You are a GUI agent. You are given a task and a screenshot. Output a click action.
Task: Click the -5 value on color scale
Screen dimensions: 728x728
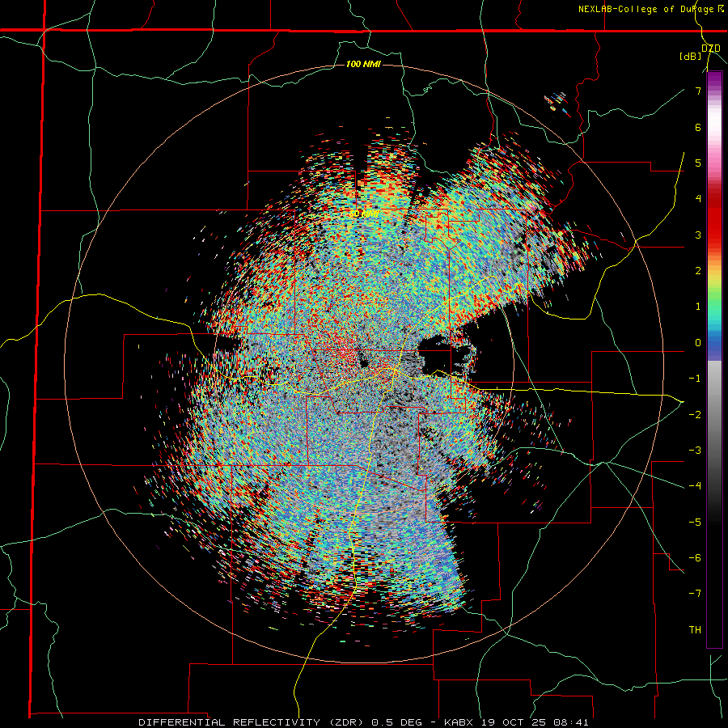point(695,523)
